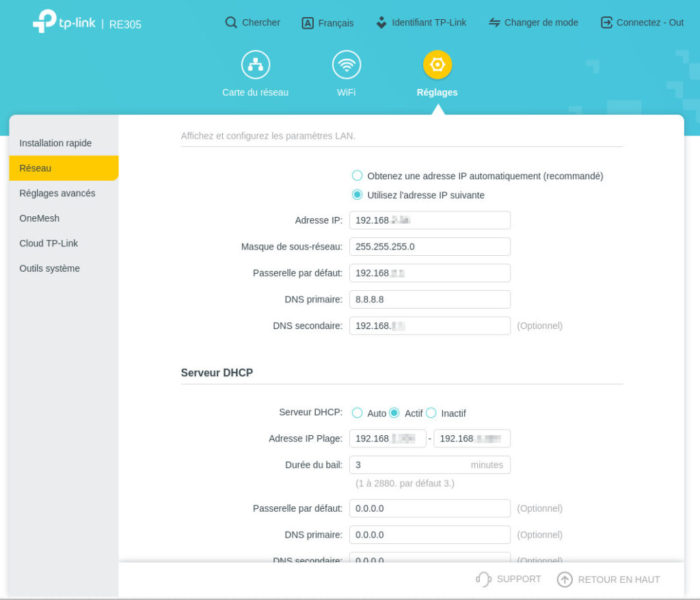
Task: Set Serveur DHCP to Auto
Action: tap(357, 413)
